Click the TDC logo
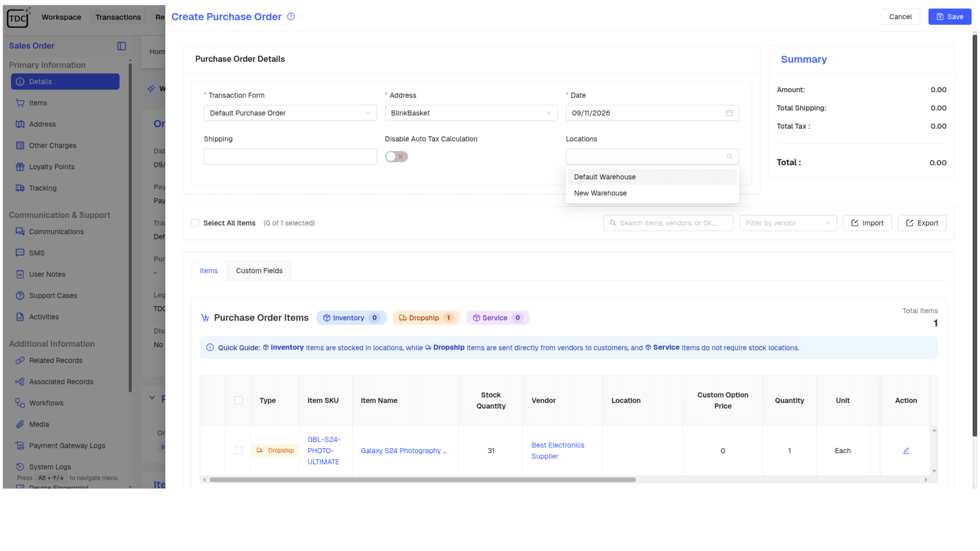 (x=19, y=18)
